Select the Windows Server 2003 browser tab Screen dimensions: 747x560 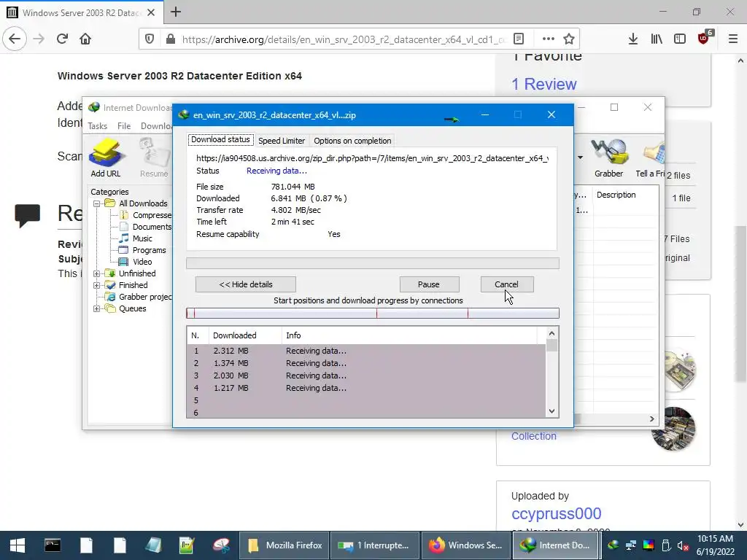82,12
